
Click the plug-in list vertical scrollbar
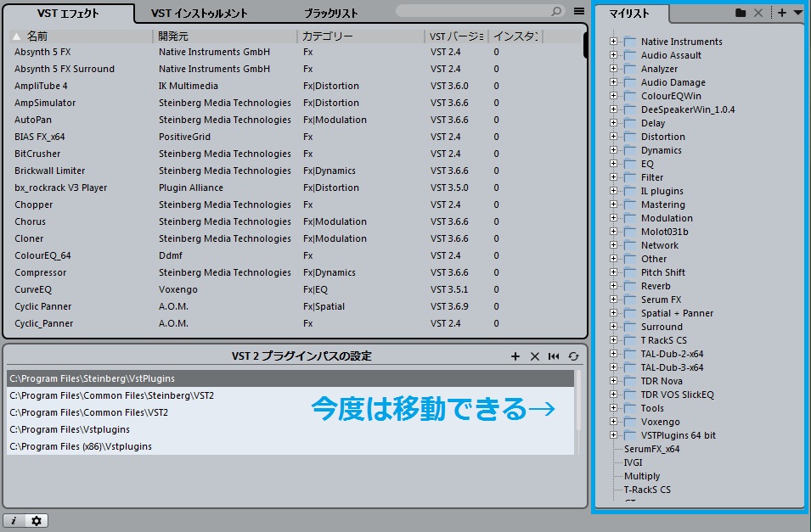point(585,46)
